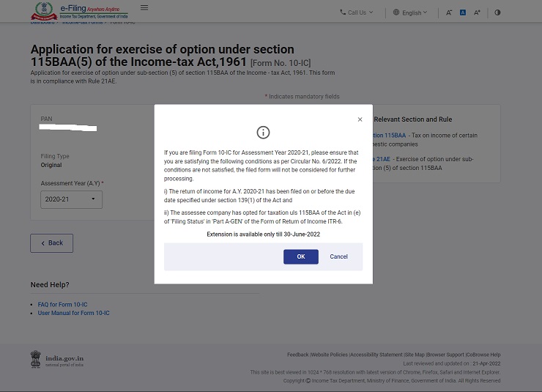Click the india.gov.in national portal logo
Screen dimensions: 542x392
tap(57, 359)
